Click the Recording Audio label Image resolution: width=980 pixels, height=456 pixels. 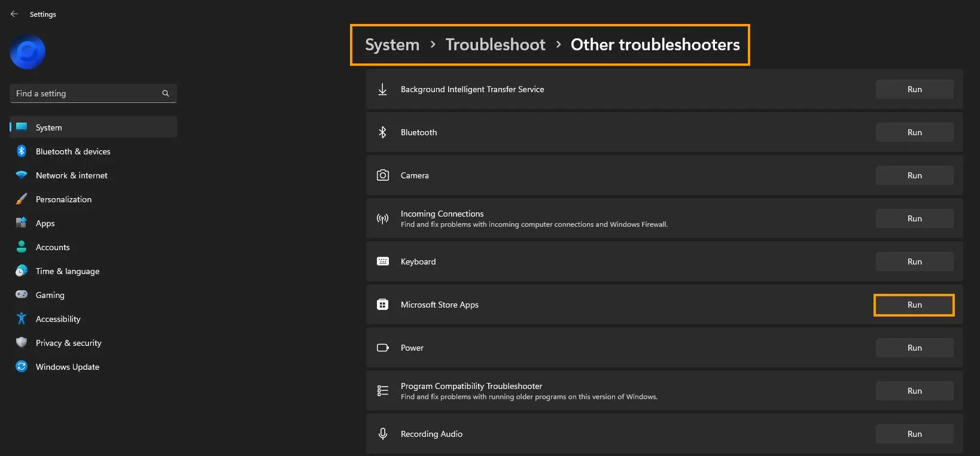pyautogui.click(x=431, y=434)
